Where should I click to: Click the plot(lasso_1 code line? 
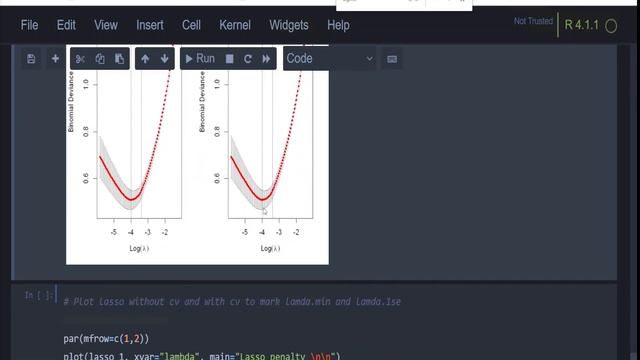pos(202,356)
